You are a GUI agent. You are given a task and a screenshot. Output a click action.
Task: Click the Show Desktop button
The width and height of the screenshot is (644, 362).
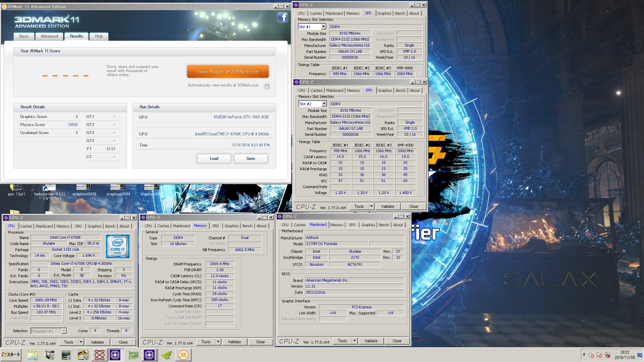coord(640,355)
